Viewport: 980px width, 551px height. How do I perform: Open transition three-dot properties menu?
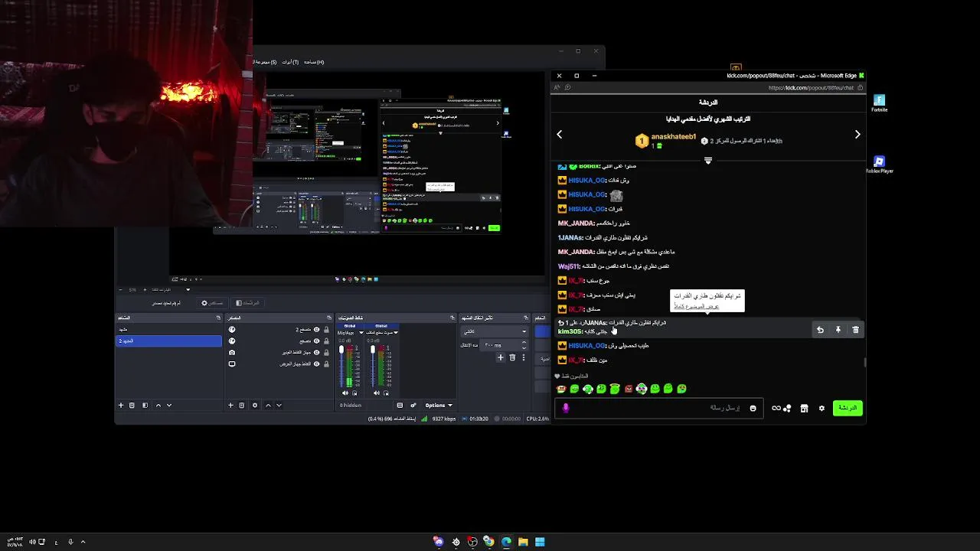524,357
